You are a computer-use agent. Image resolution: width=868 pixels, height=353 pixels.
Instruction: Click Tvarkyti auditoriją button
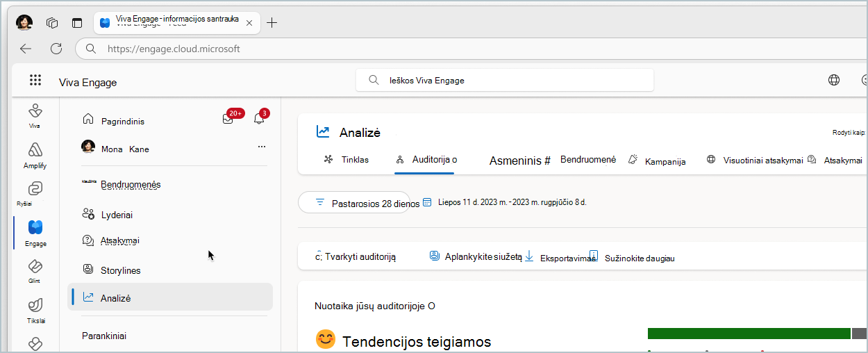[356, 256]
